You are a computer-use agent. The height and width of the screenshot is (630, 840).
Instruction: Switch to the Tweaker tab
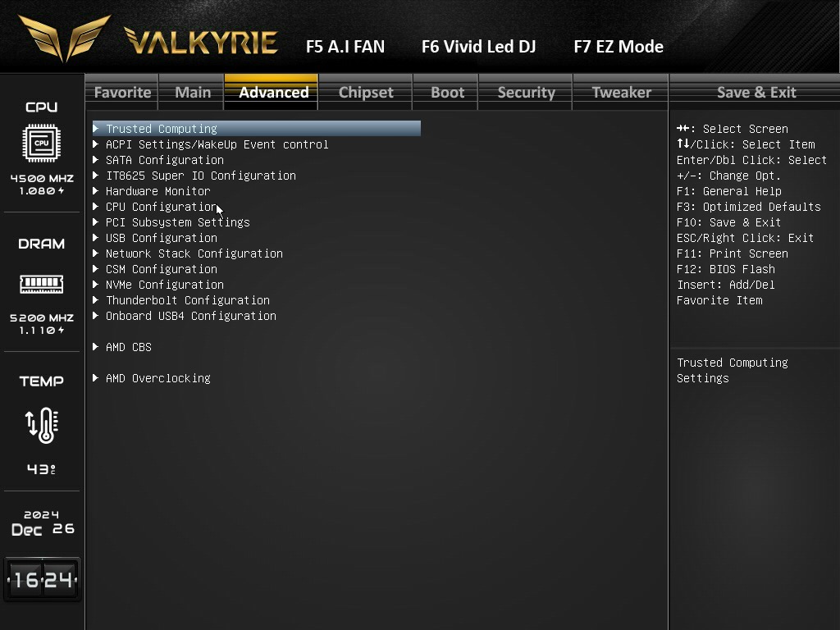(621, 92)
